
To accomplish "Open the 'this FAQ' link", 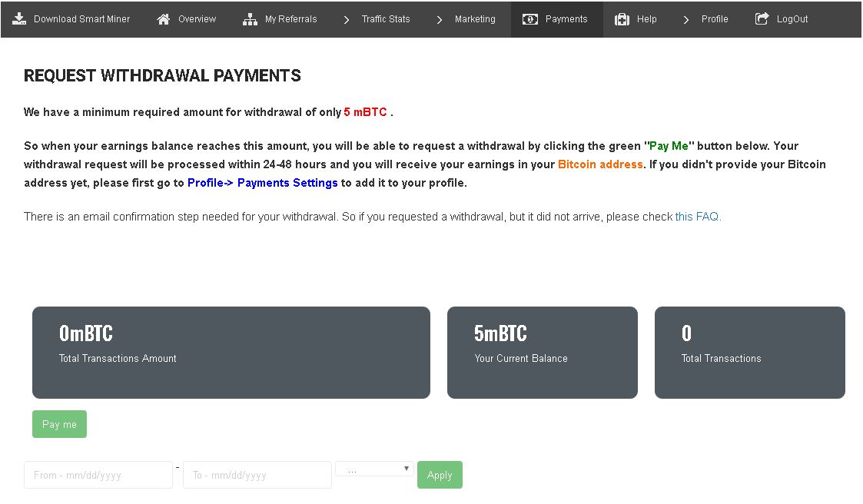I will tap(698, 217).
